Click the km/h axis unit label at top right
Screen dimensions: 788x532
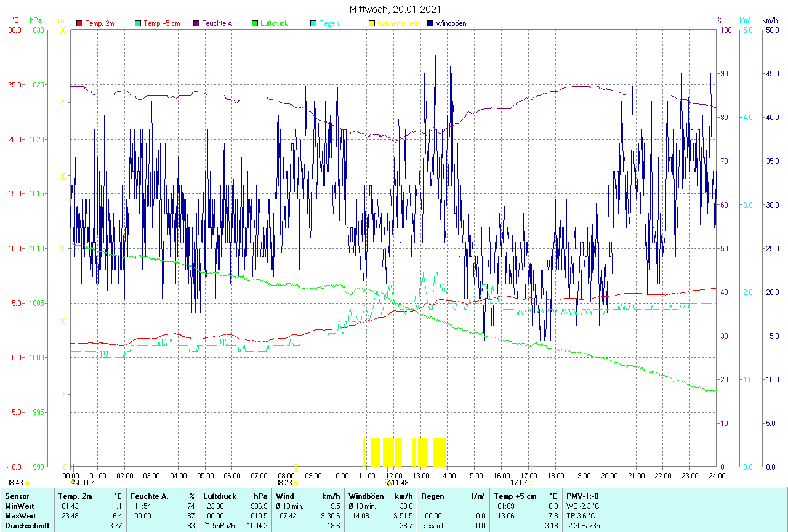[770, 20]
